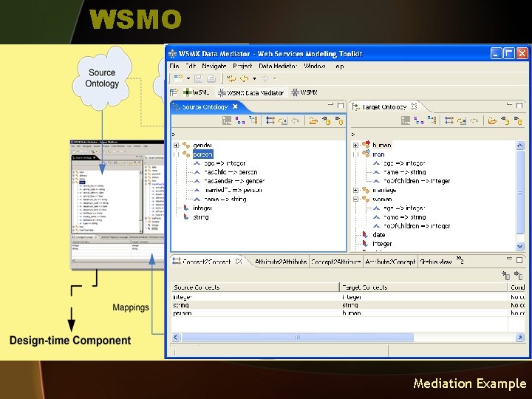Click the purple node-tree icon in Target Ontology toolbar
The image size is (532, 399).
[x=419, y=120]
